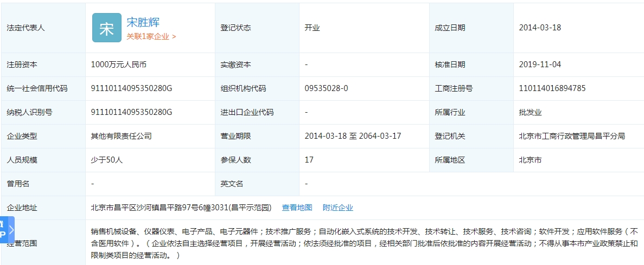
Task: Click the business term 2014-03-18 至 2064-03-17
Action: click(353, 136)
